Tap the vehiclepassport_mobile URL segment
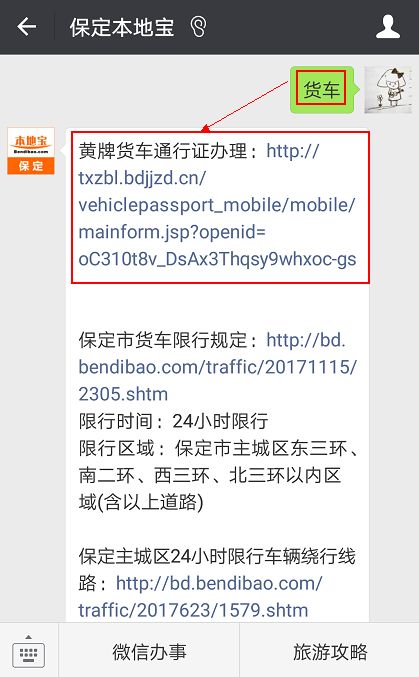 (x=217, y=205)
